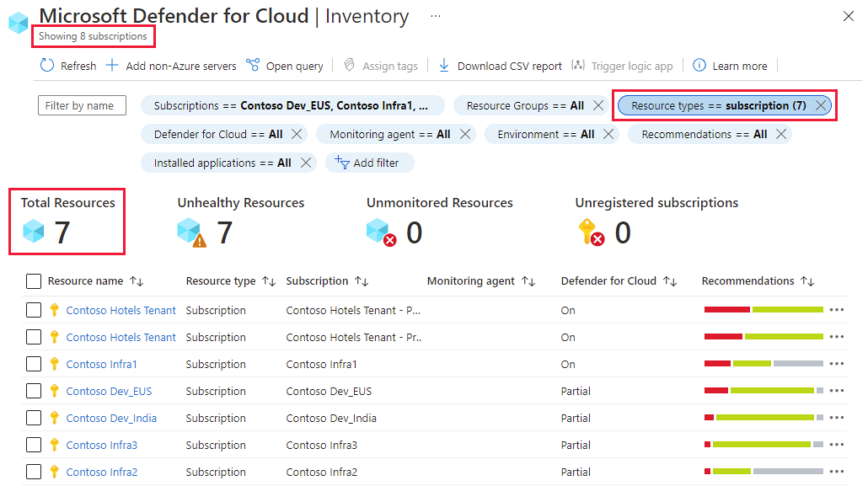Open the Environment filter dropdown
Viewport: 868px width, 502px height.
coord(545,134)
